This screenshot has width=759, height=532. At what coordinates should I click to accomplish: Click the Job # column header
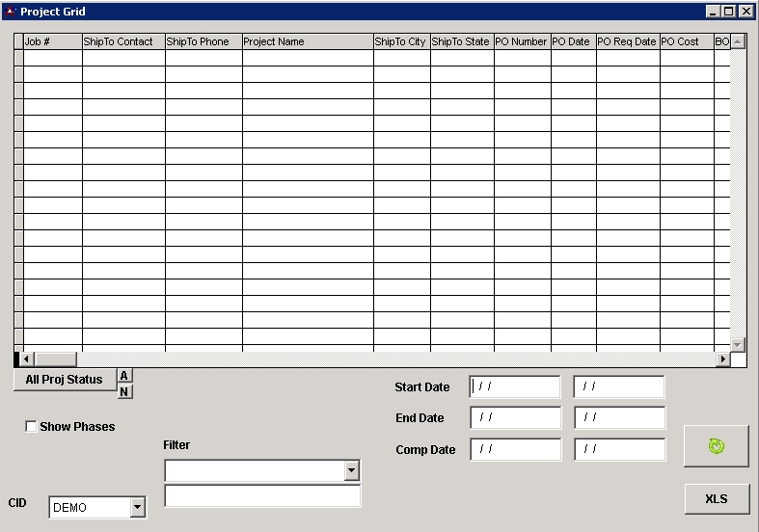52,42
